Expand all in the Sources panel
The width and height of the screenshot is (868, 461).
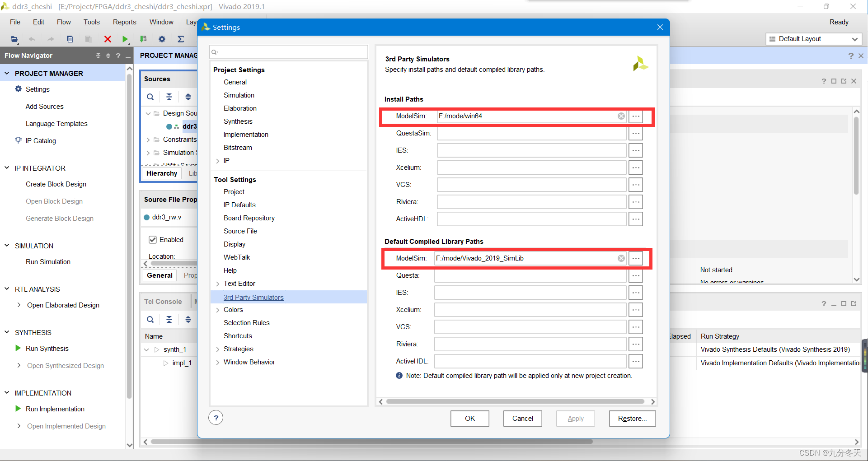[x=188, y=97]
